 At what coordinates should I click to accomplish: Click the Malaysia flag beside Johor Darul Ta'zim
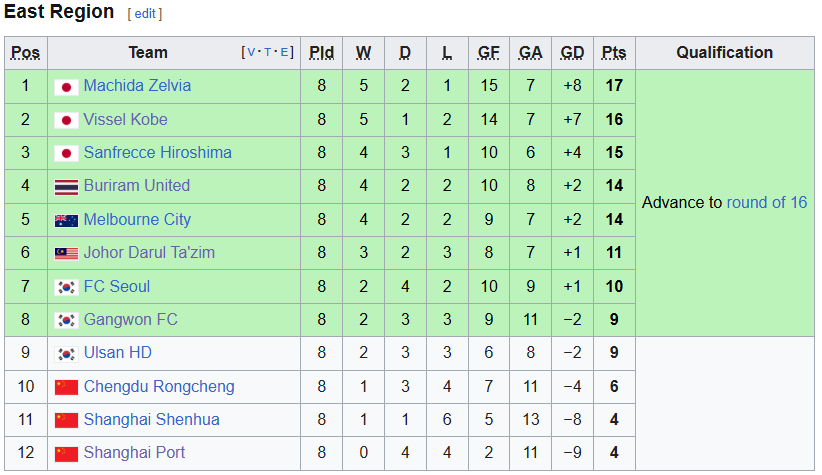66,254
